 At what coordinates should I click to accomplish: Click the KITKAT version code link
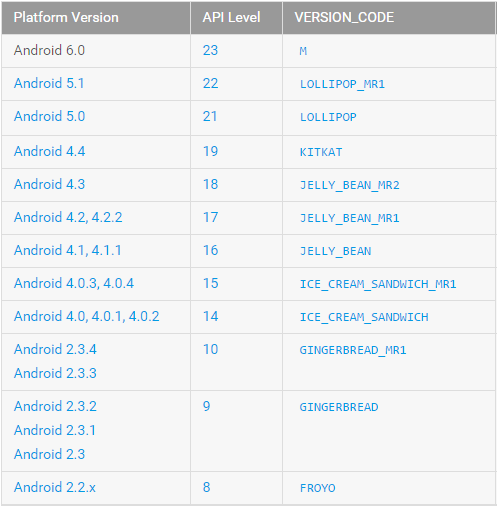tap(321, 152)
